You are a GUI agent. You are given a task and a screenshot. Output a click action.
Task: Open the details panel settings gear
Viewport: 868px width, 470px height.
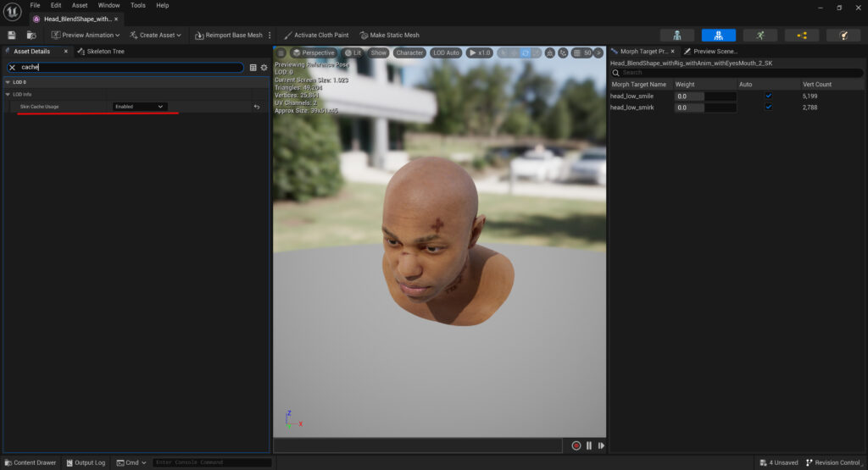click(264, 67)
